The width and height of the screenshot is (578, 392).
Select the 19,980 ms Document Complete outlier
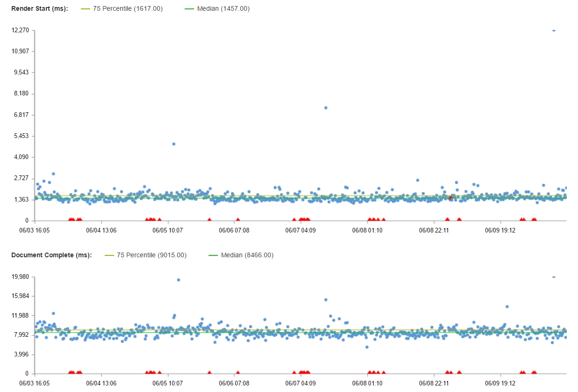point(554,276)
